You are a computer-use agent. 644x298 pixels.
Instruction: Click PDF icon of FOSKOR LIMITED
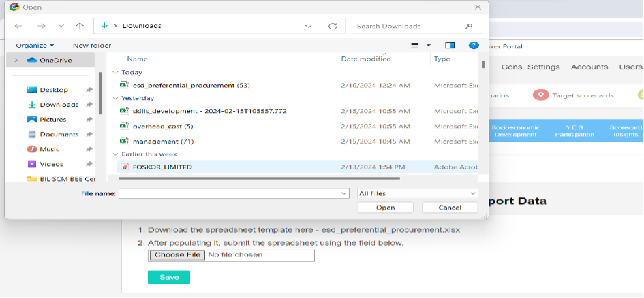tap(125, 167)
